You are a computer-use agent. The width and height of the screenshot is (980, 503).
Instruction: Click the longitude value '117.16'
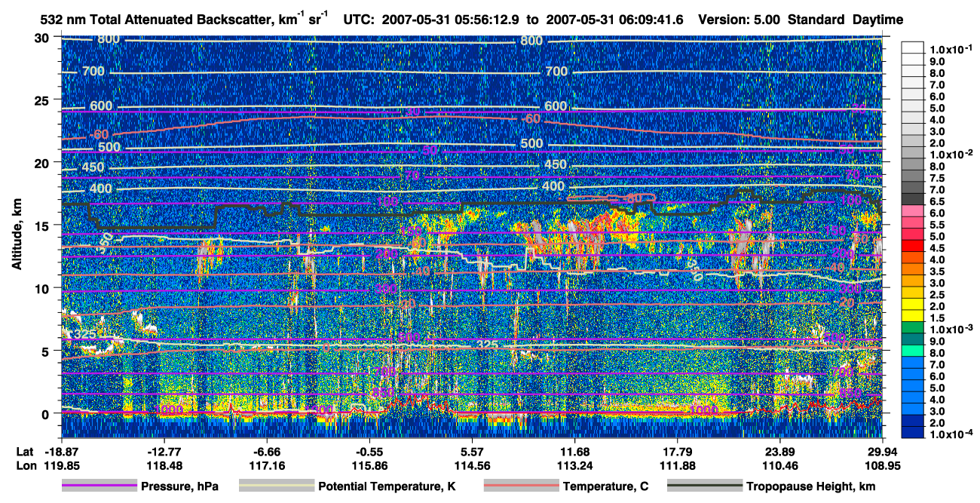point(266,466)
